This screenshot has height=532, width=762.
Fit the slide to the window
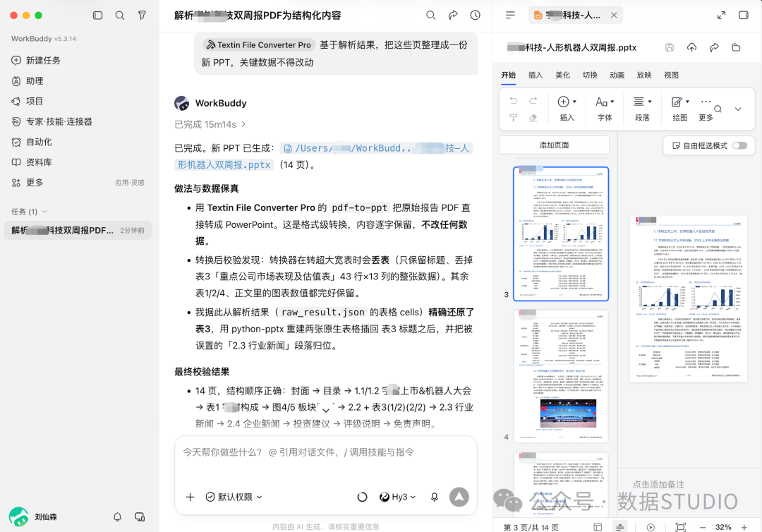click(681, 527)
